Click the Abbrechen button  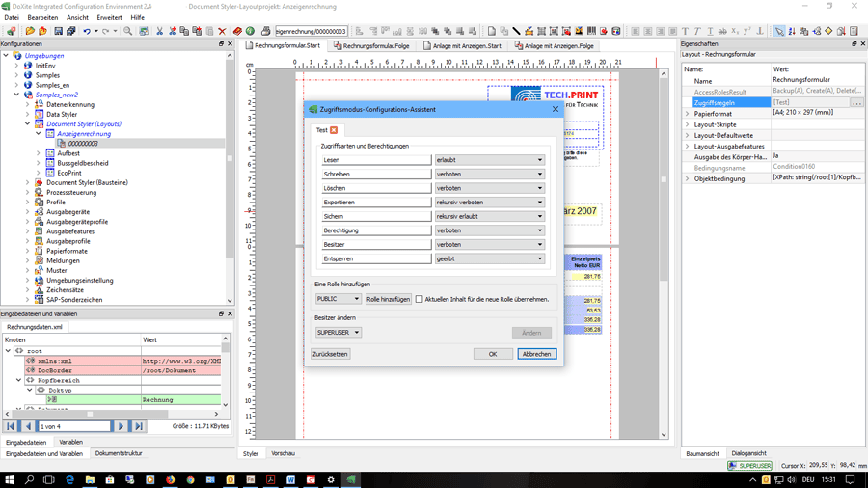(537, 354)
